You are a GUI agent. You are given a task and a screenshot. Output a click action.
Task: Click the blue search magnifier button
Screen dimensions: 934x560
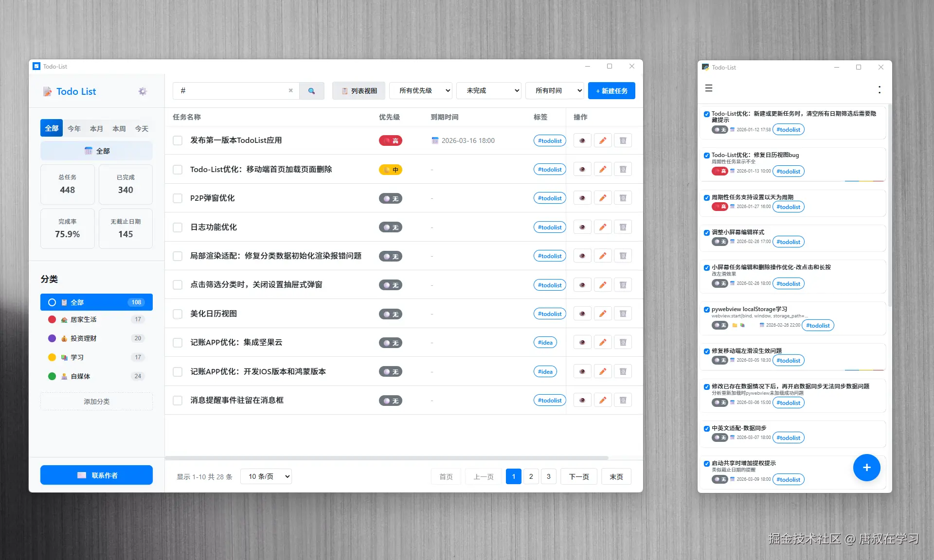(311, 91)
